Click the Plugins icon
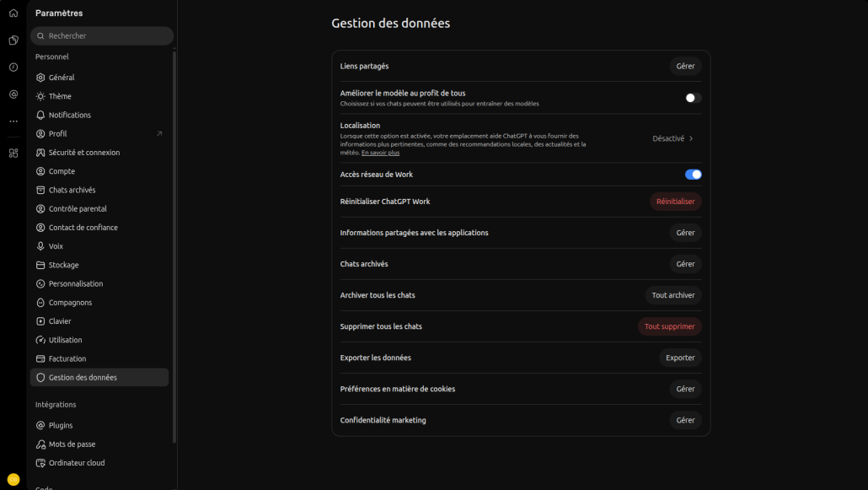The width and height of the screenshot is (868, 490). click(40, 426)
